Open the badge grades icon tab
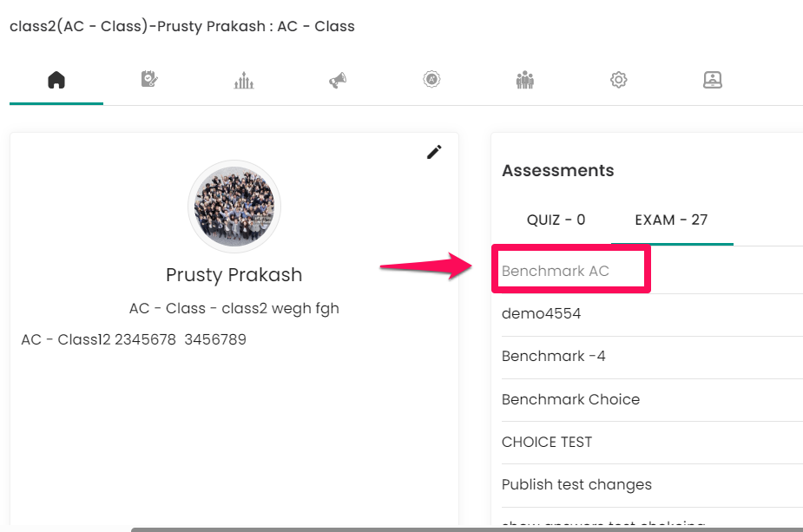Image resolution: width=803 pixels, height=532 pixels. point(431,79)
